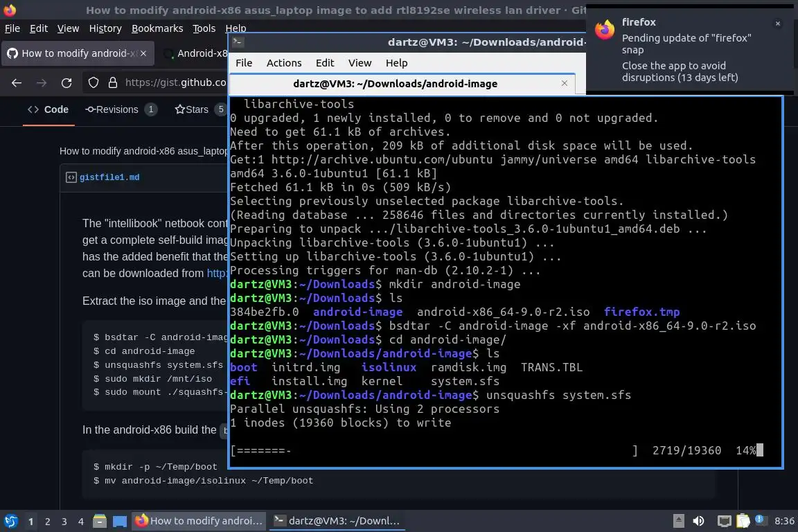The image size is (798, 532).
Task: Click the 'ramdisk.img' file name in terminal
Action: [x=468, y=368]
